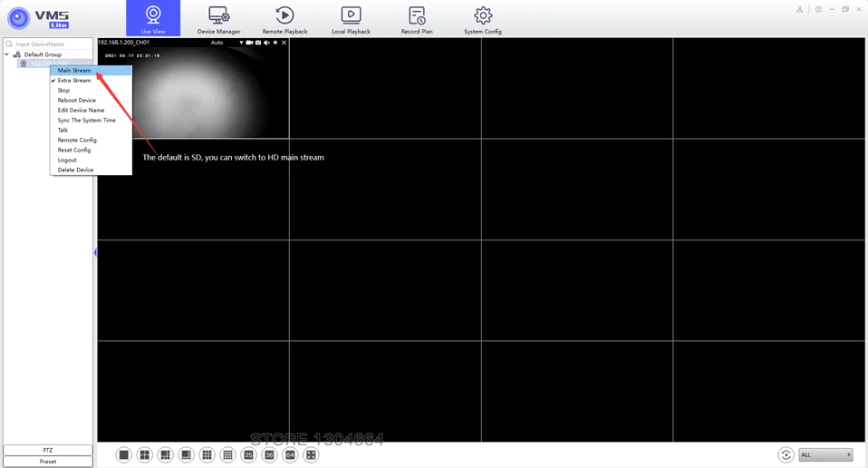Select Logout in the context menu
The image size is (868, 468).
pyautogui.click(x=91, y=160)
